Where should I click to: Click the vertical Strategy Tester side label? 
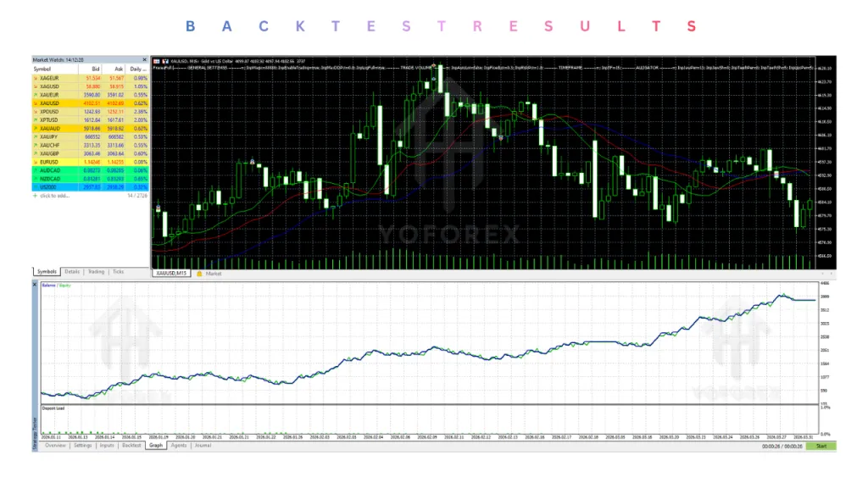[35, 433]
